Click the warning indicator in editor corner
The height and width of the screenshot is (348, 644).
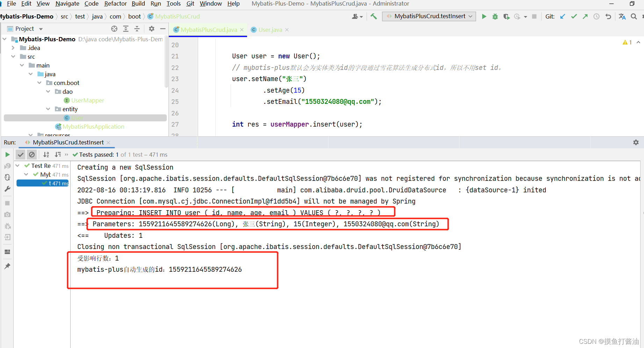627,42
